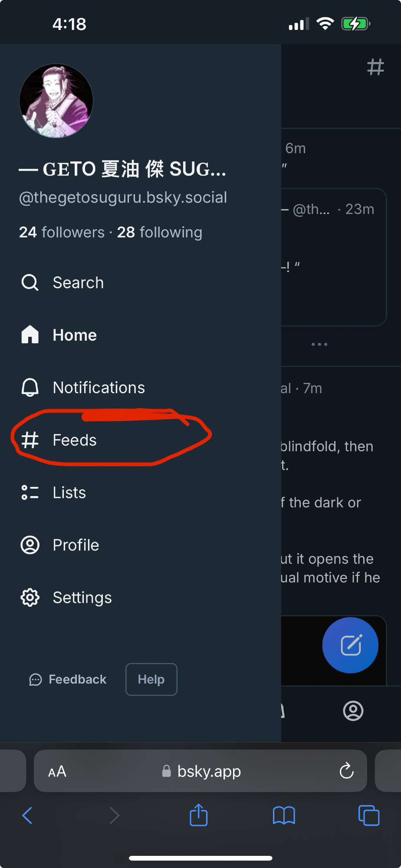Open the three-dot post options menu
This screenshot has height=868, width=401.
pos(319,344)
